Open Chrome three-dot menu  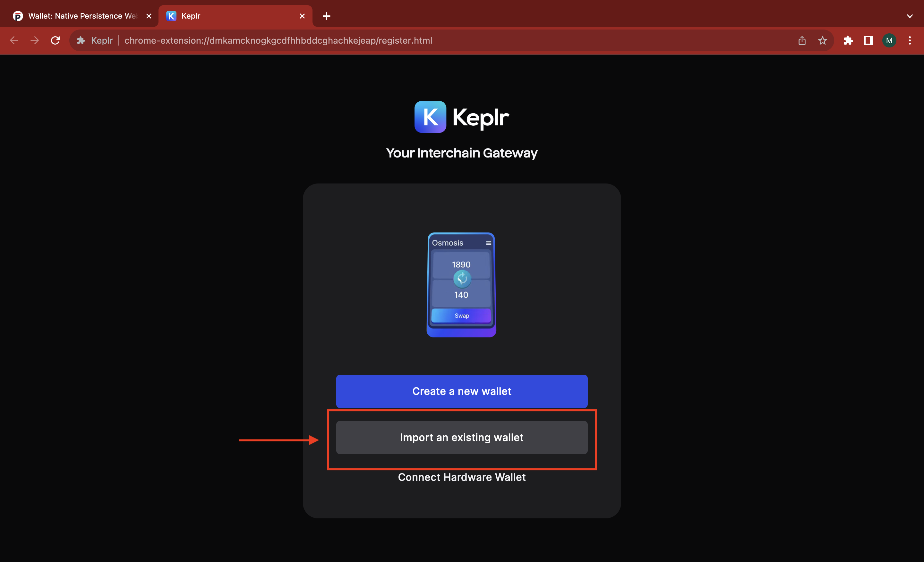tap(910, 40)
